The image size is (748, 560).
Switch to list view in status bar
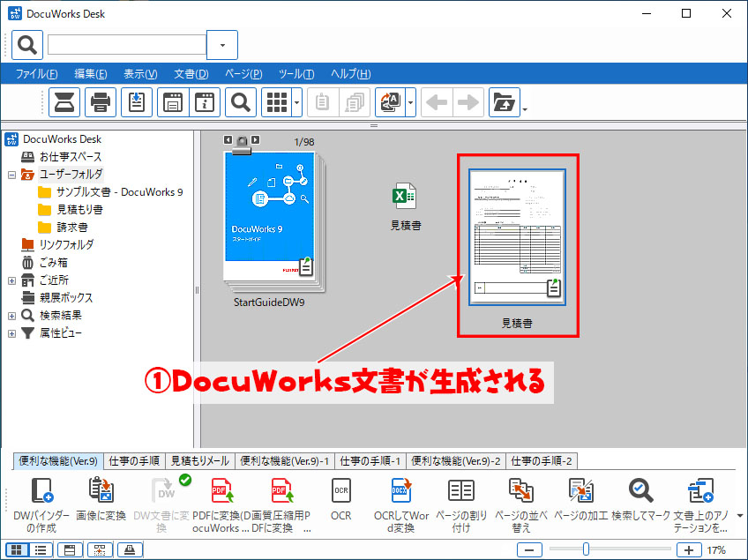tap(41, 550)
